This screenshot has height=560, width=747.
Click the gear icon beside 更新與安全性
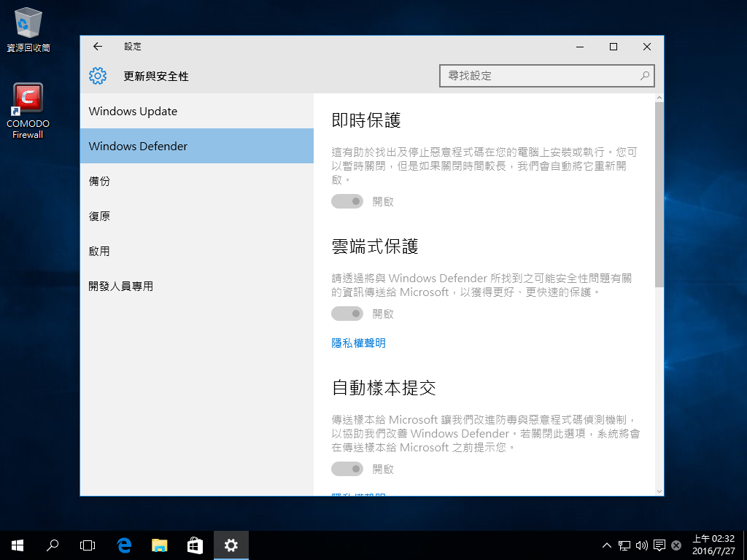pyautogui.click(x=98, y=76)
